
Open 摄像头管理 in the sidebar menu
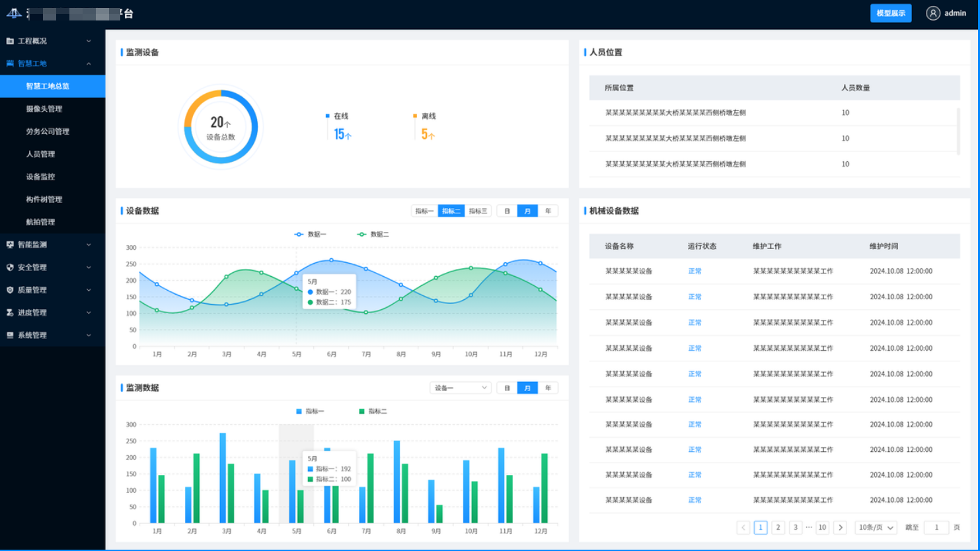(x=44, y=109)
